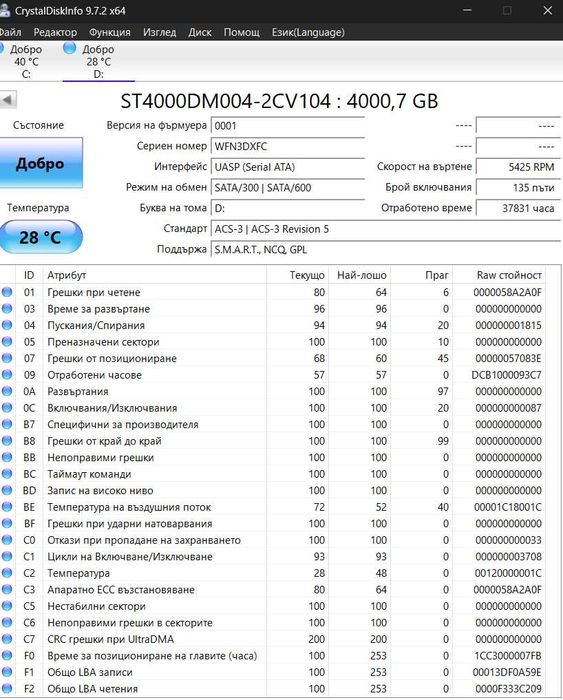The image size is (563, 700).
Task: Click status orb of attribute BC Таймаут команди
Action: (7, 474)
